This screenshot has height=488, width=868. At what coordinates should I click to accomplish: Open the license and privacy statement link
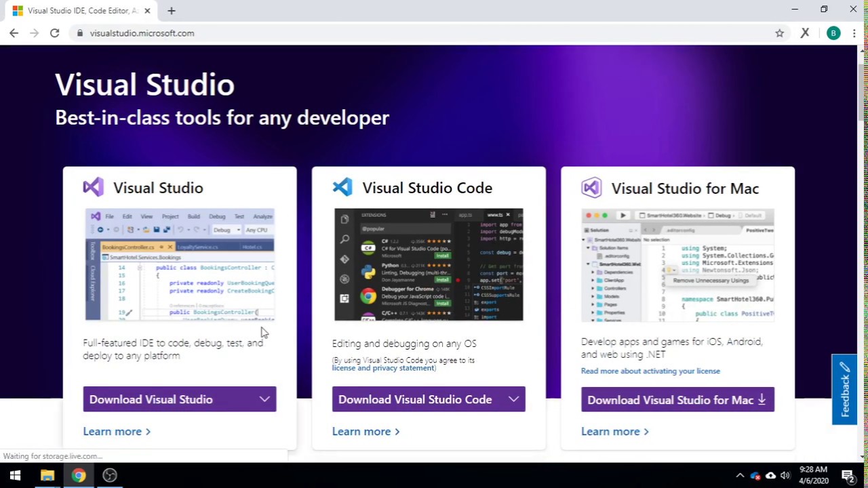pos(383,368)
